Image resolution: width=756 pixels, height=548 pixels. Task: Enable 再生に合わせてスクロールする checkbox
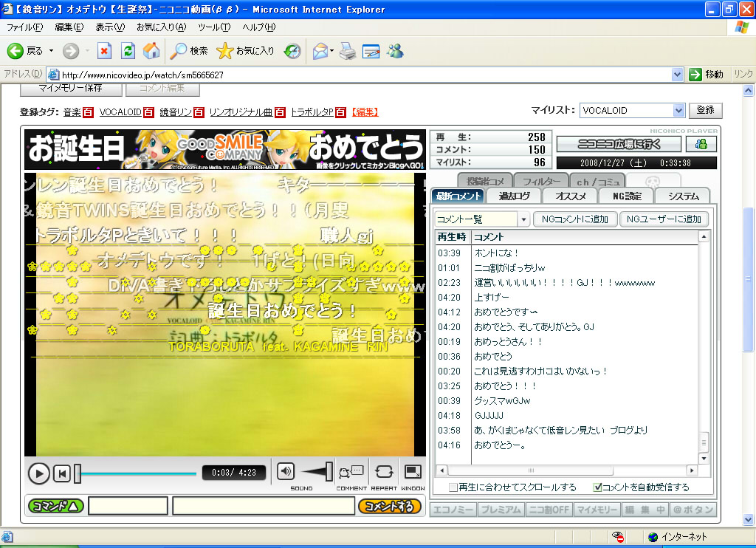(453, 487)
